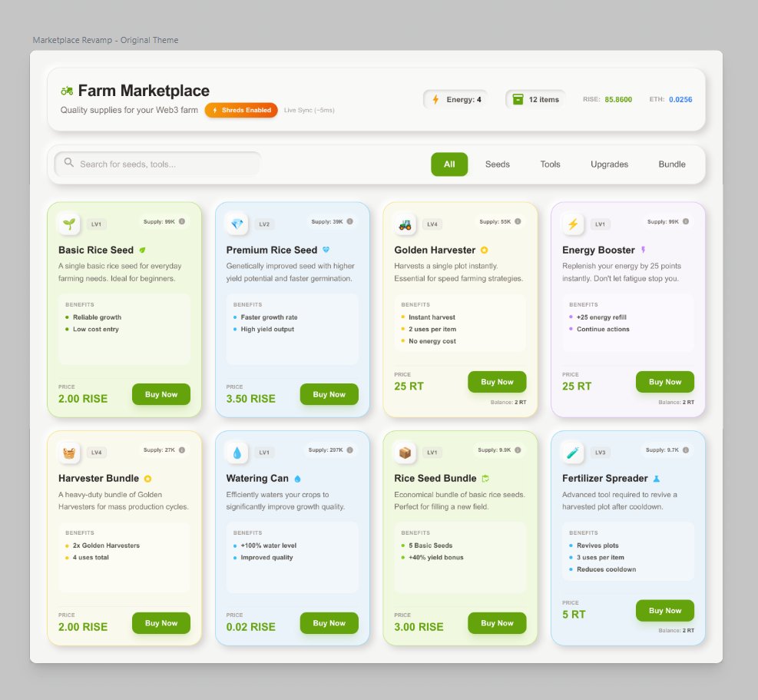Click the 3.00 RISE price
Image resolution: width=758 pixels, height=700 pixels.
[x=419, y=627]
